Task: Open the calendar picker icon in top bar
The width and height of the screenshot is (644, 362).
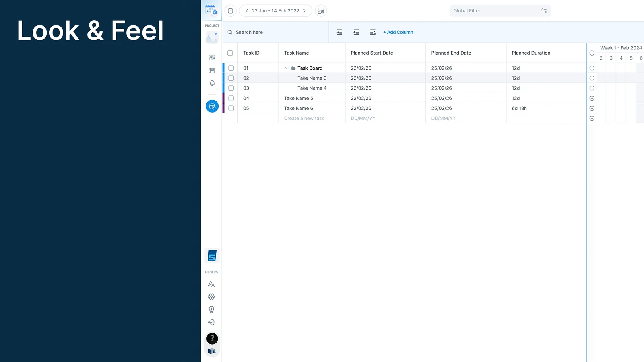Action: pyautogui.click(x=230, y=11)
